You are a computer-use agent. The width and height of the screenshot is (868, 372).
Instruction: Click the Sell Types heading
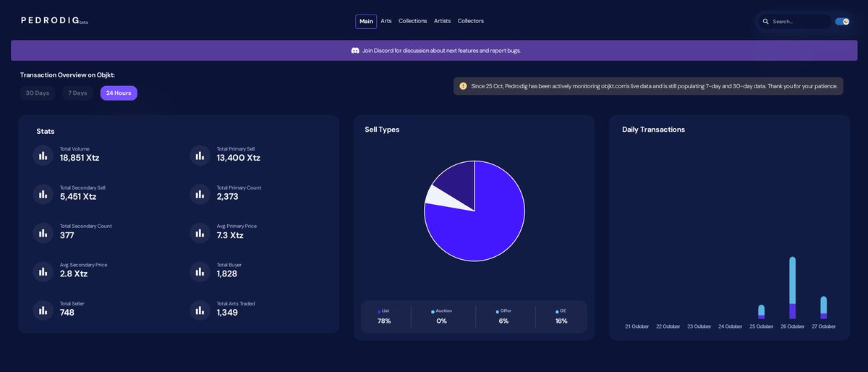point(382,130)
